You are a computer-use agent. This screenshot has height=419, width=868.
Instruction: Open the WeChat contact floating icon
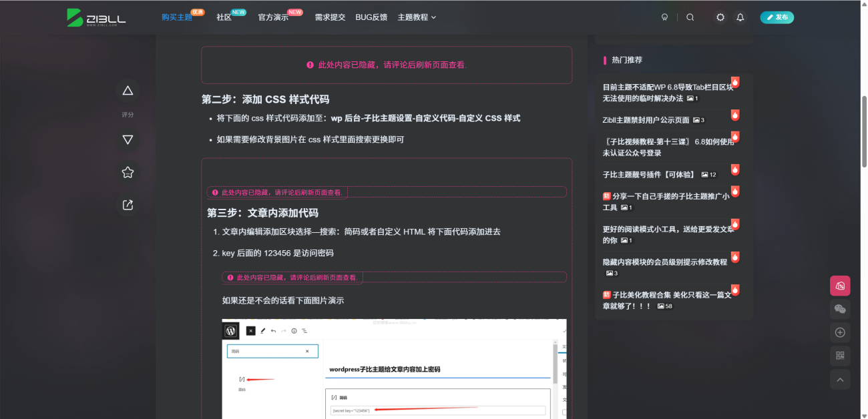click(x=840, y=309)
